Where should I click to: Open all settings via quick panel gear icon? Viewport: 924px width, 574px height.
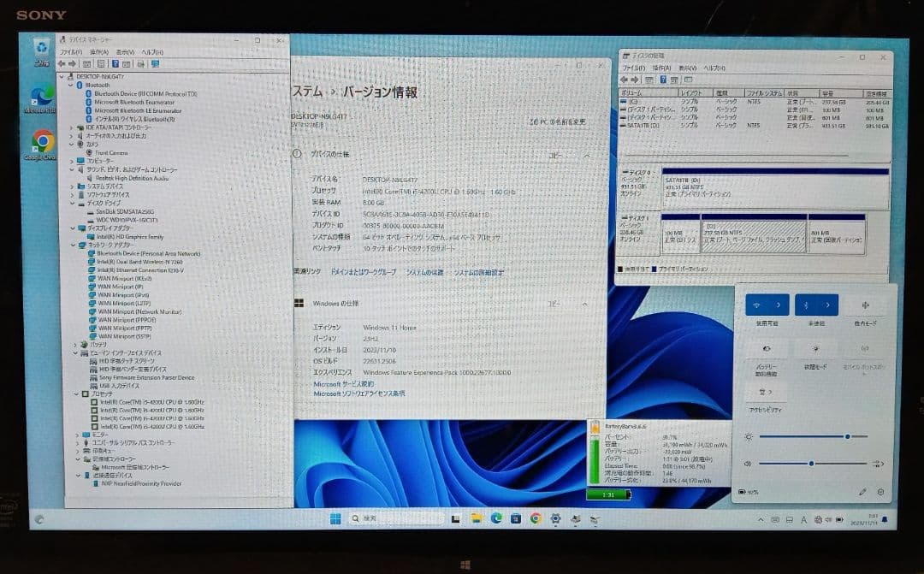(881, 493)
